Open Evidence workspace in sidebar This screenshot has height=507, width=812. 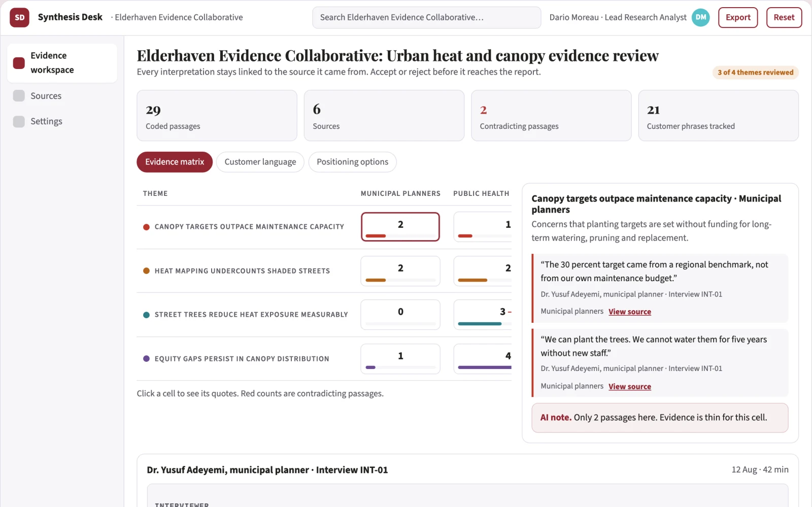pyautogui.click(x=62, y=63)
